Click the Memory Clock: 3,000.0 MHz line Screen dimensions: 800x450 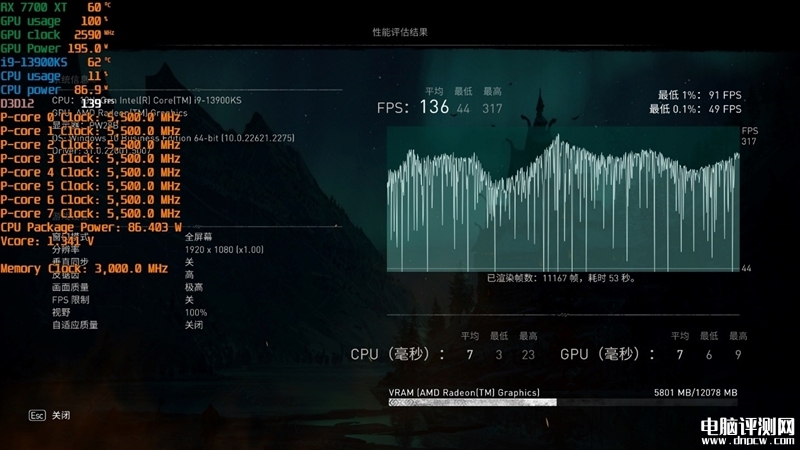[84, 269]
